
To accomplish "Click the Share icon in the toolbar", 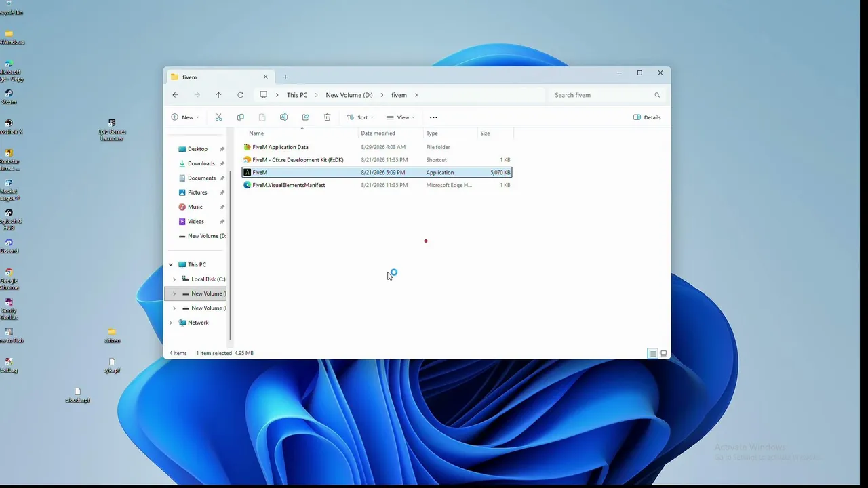I will (x=305, y=117).
